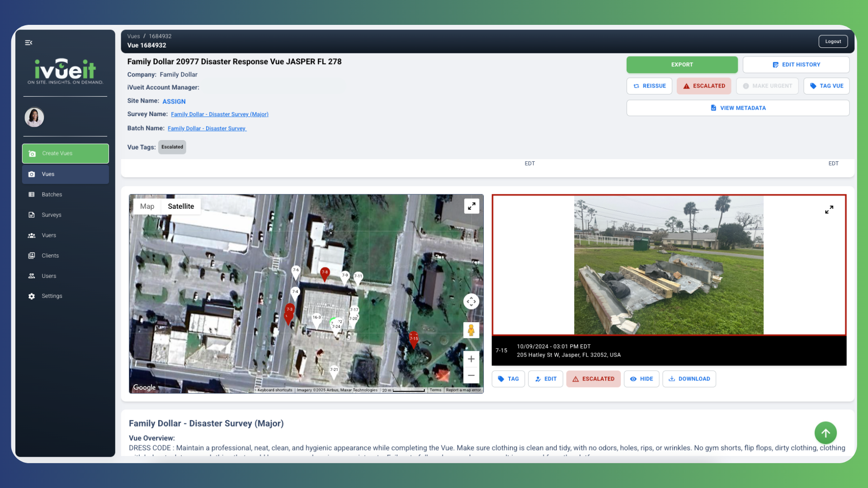This screenshot has height=488, width=868.
Task: Navigate to Vuers in the sidebar
Action: pyautogui.click(x=66, y=235)
